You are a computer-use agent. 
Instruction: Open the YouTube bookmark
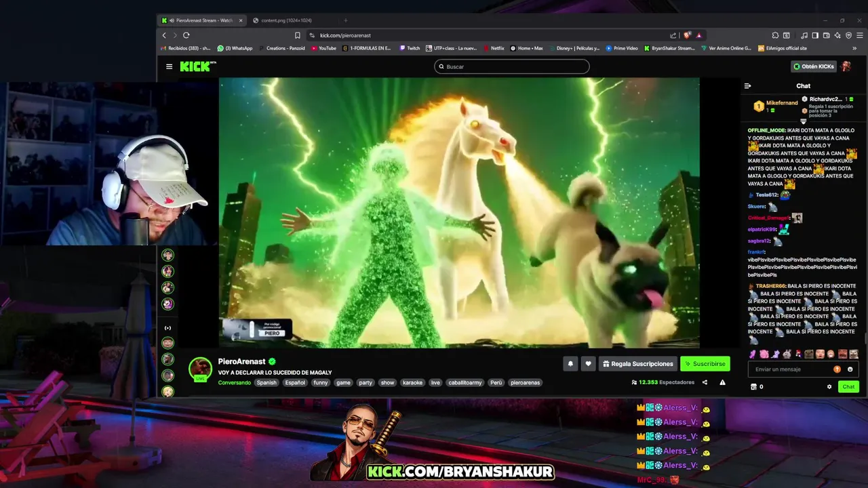(323, 48)
